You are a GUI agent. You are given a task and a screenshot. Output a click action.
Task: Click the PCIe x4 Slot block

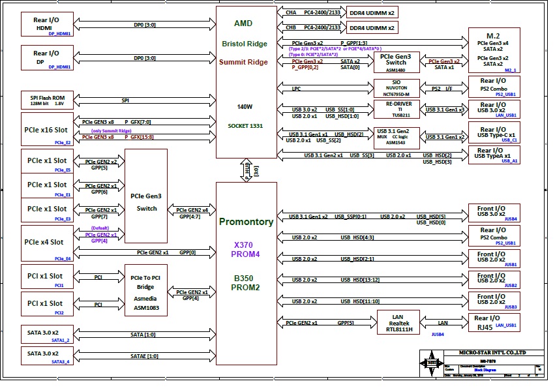tap(46, 243)
